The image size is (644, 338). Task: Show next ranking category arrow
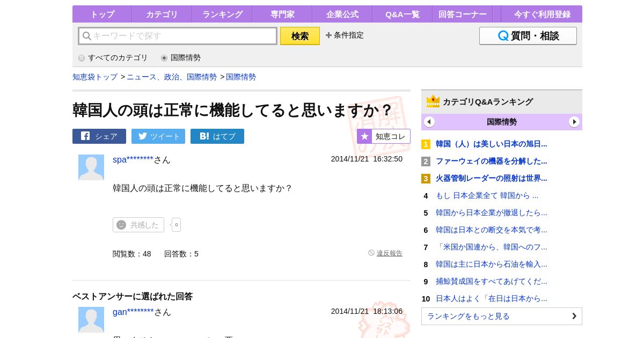coord(574,122)
